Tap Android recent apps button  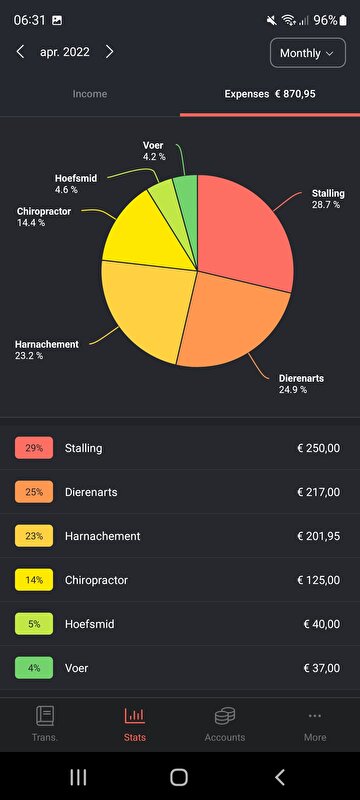78,777
